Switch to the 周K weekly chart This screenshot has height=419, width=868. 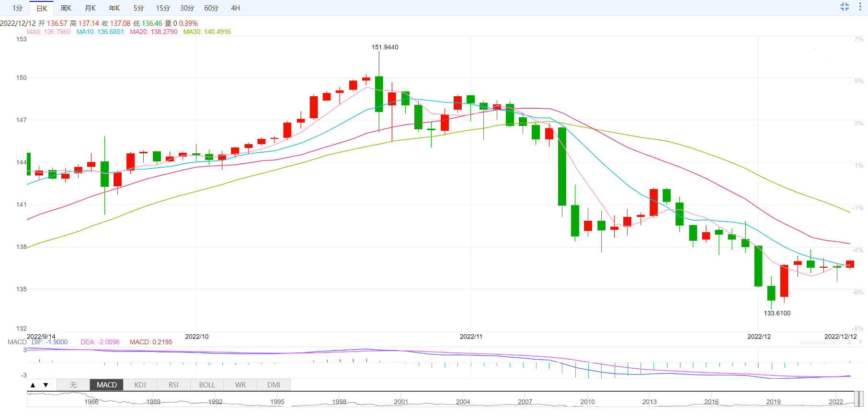[x=66, y=8]
